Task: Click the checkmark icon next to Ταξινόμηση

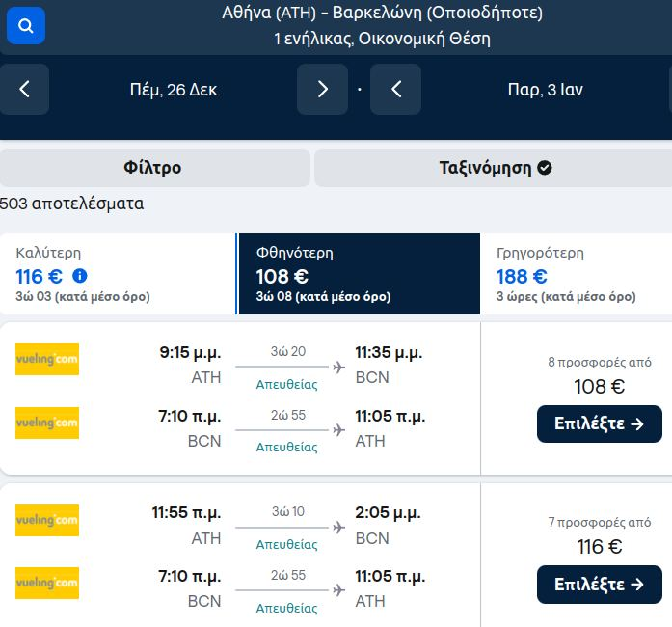Action: pyautogui.click(x=545, y=168)
